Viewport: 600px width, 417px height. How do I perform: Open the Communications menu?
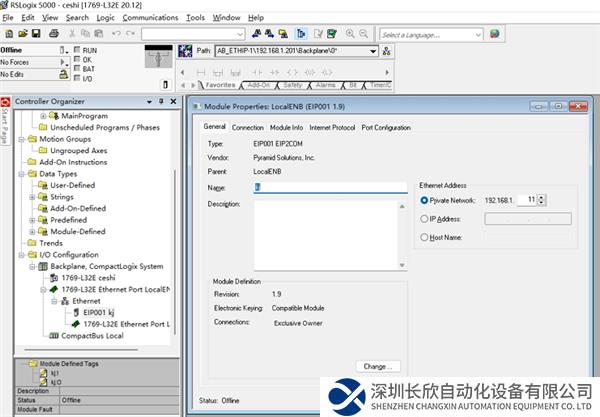[150, 17]
